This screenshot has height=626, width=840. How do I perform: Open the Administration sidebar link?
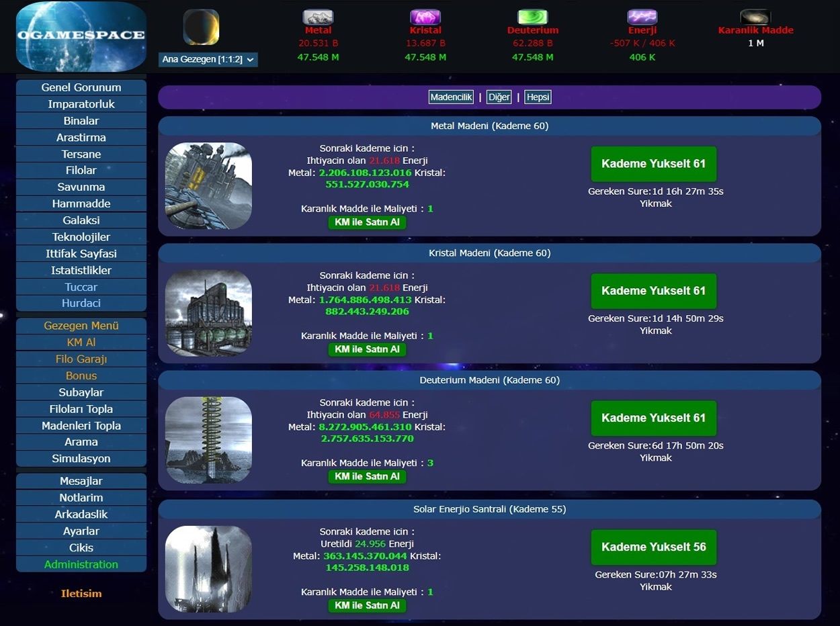81,564
